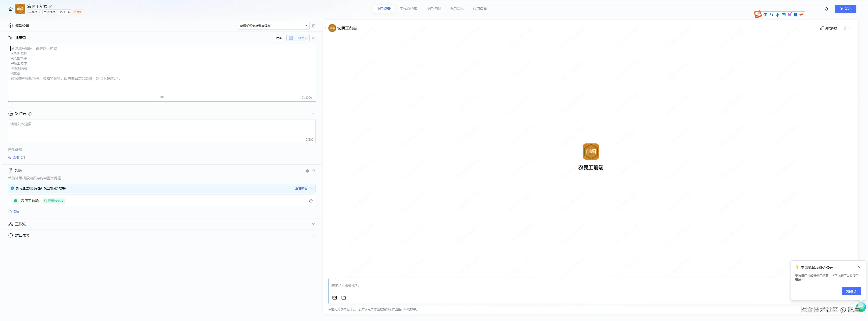
Task: Expand the 工作流 section
Action: [x=313, y=224]
